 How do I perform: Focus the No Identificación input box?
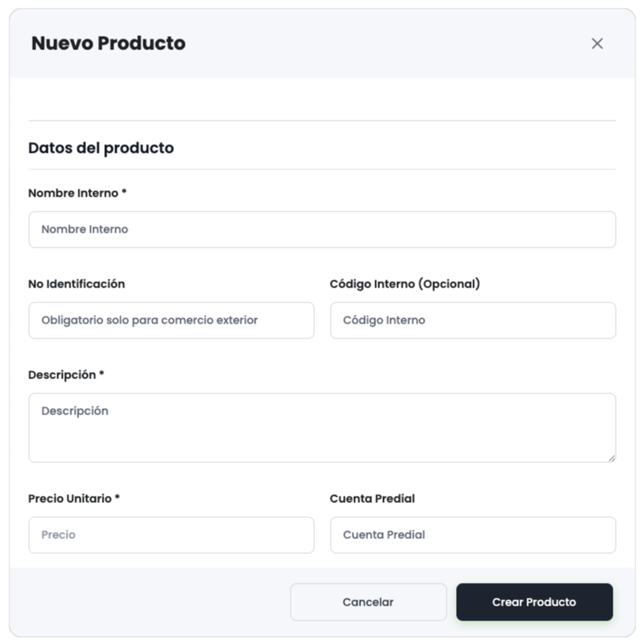click(x=171, y=320)
